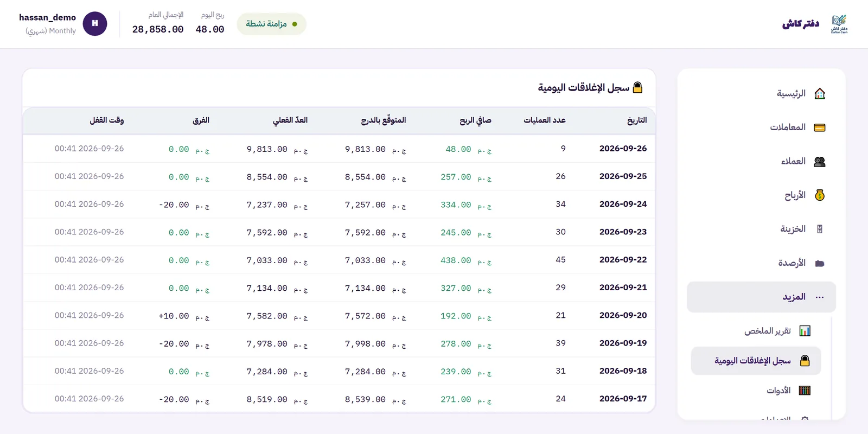Click the عدد العمليات column header

(x=545, y=120)
